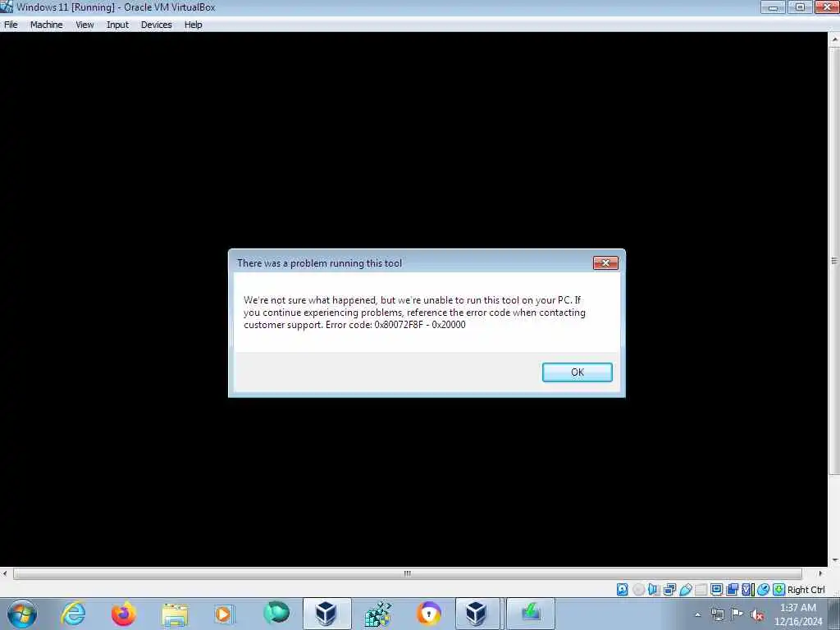Click the shared folders status icon
The height and width of the screenshot is (630, 840).
(x=701, y=590)
